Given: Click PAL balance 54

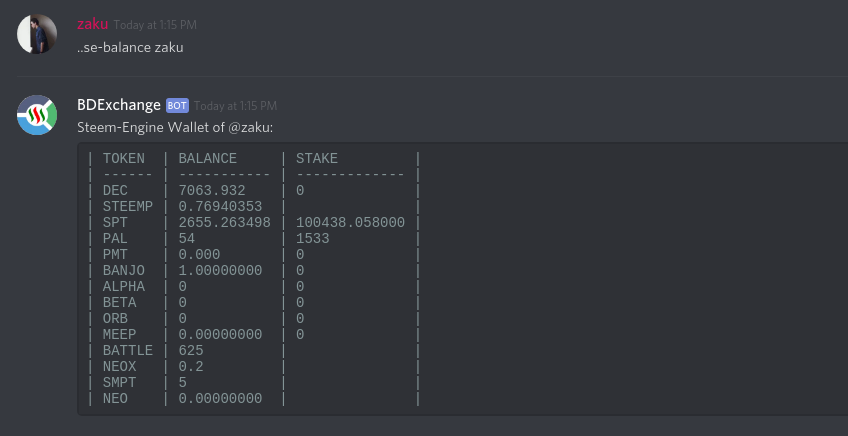Looking at the screenshot, I should tap(187, 239).
